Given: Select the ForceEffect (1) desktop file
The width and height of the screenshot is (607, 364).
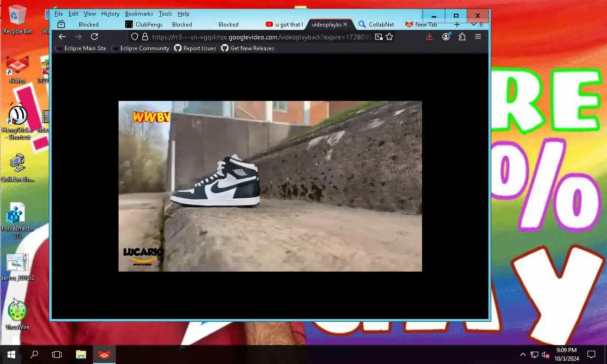Looking at the screenshot, I should pos(18,220).
